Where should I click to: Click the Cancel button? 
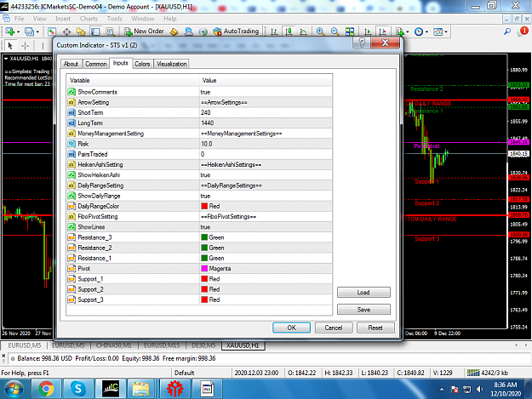(334, 328)
